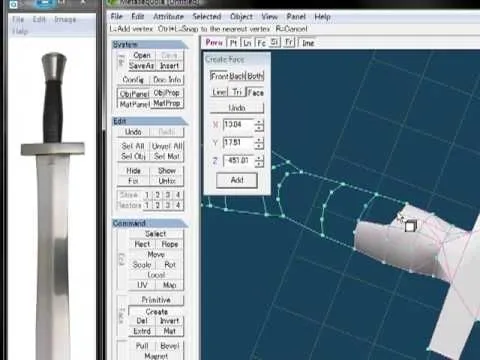The height and width of the screenshot is (360, 480).
Task: Open the Attribute menu
Action: click(168, 16)
